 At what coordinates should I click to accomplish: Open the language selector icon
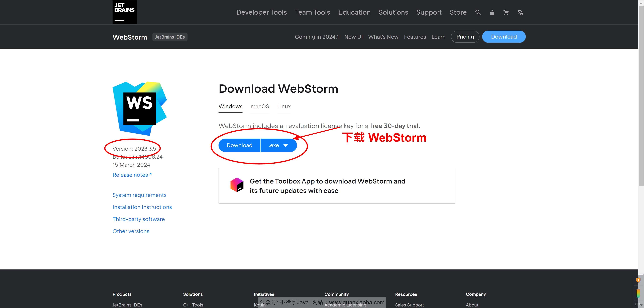click(520, 12)
